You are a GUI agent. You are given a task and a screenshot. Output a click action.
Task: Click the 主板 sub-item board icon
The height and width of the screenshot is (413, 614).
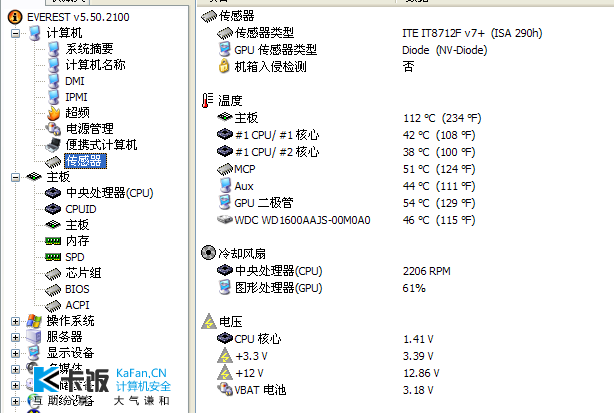click(53, 225)
